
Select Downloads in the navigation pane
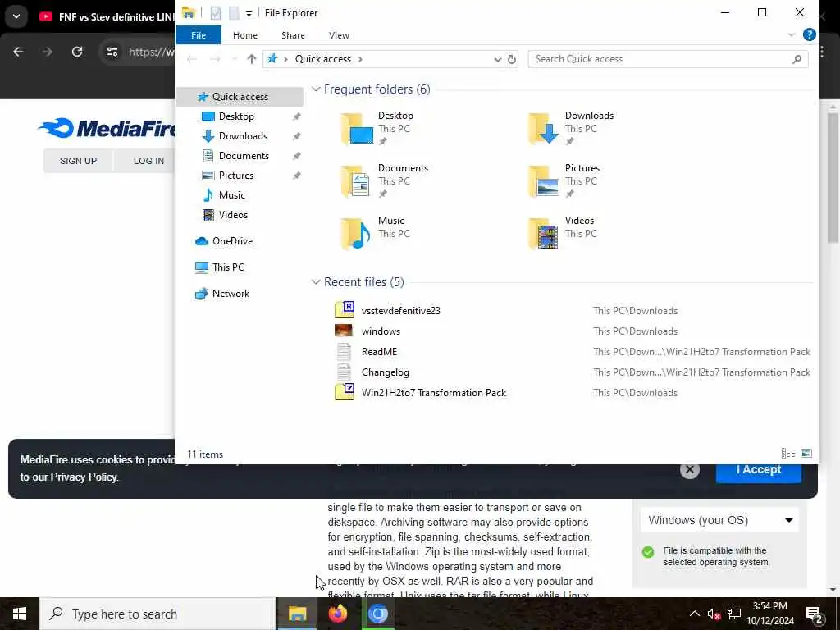click(243, 136)
